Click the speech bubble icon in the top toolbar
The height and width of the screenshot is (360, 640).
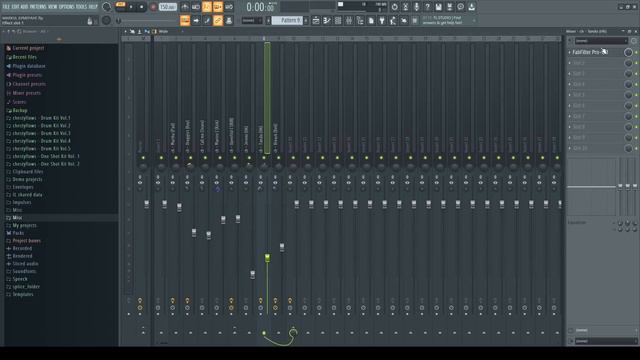[x=460, y=7]
